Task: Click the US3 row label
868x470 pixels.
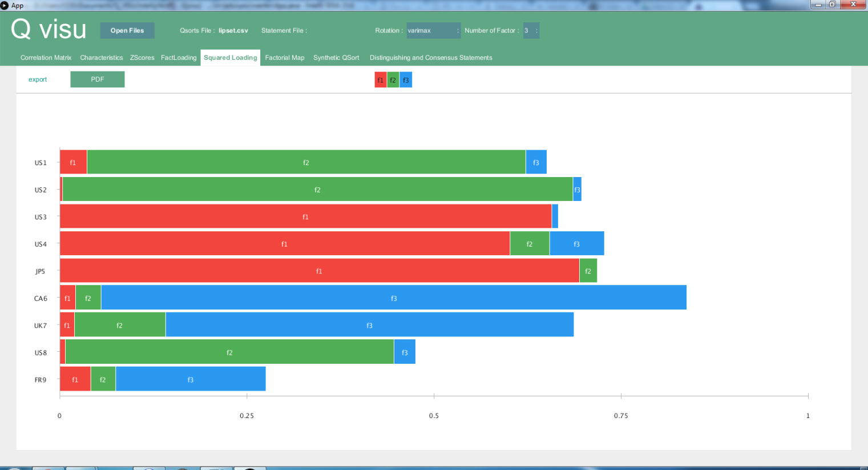Action: point(41,217)
